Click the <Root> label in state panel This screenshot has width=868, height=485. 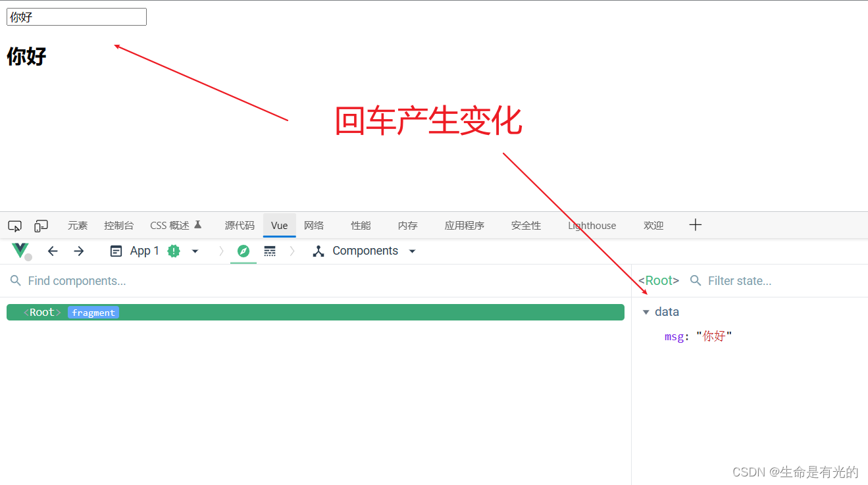click(659, 281)
